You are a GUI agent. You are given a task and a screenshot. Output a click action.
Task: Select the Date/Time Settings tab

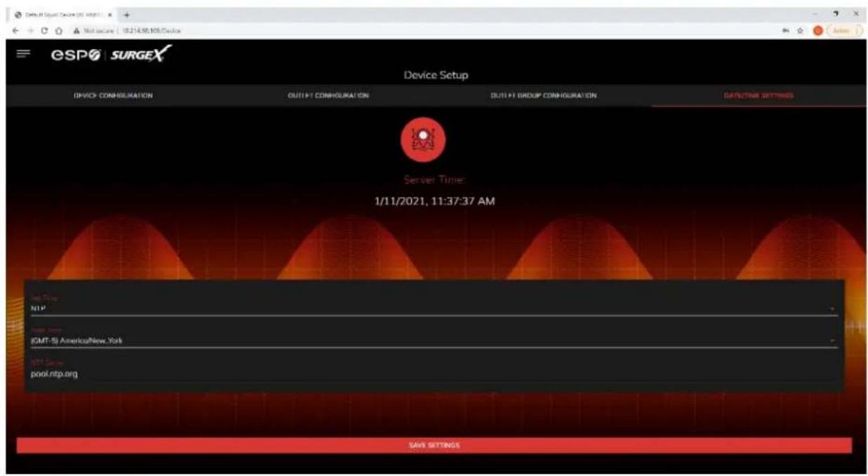(759, 95)
